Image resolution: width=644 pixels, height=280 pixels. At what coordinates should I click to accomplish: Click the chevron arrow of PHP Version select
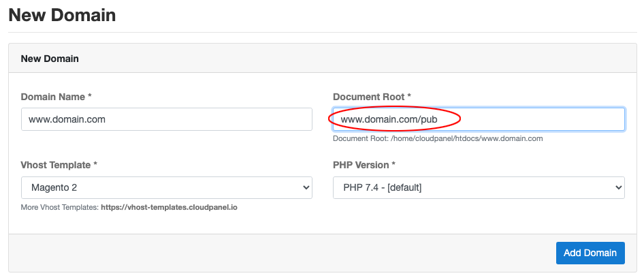[618, 188]
